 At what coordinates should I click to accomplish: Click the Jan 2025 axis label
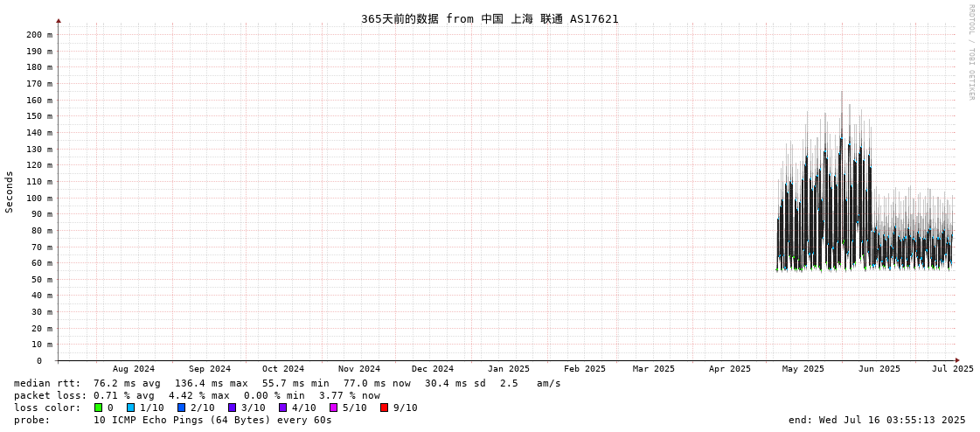coord(509,369)
